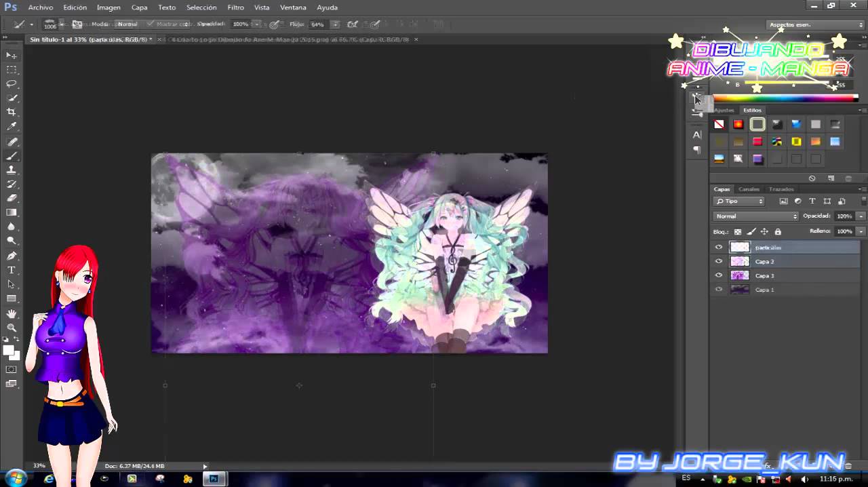868x487 pixels.
Task: Open the Relleno slider dropdown
Action: pos(861,231)
